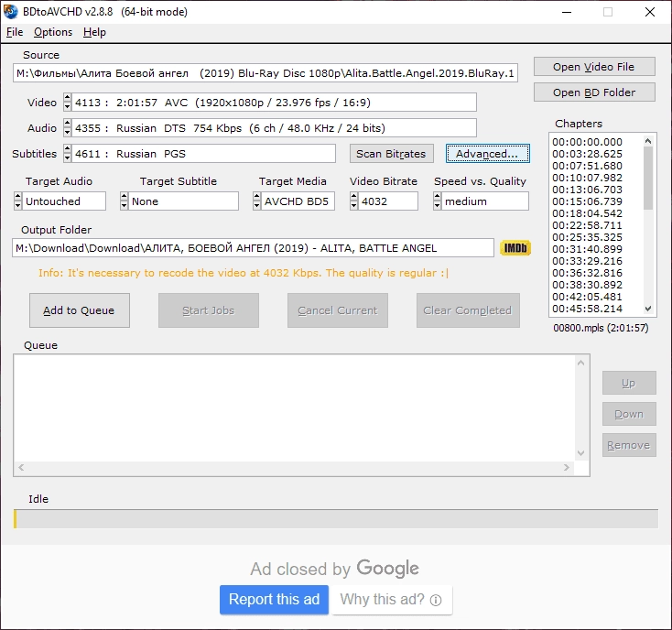Change the Target Media spinner
Image resolution: width=672 pixels, height=630 pixels.
coord(256,201)
